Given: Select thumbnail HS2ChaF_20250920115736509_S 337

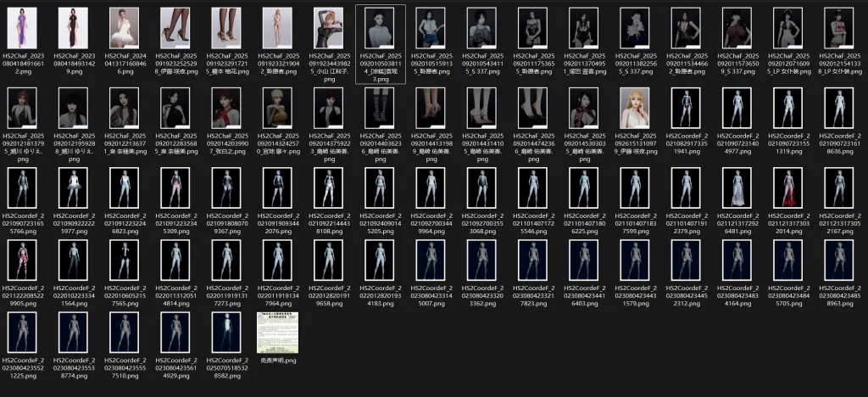Looking at the screenshot, I should coord(737,28).
